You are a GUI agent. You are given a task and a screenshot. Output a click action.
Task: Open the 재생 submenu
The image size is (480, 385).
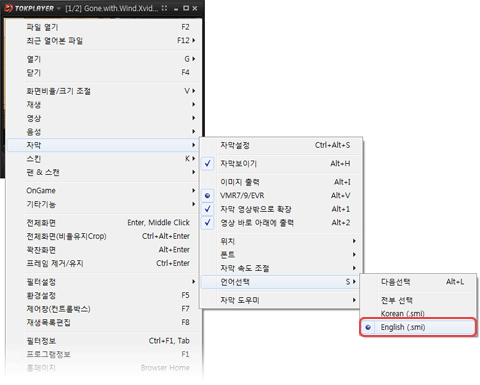[104, 104]
